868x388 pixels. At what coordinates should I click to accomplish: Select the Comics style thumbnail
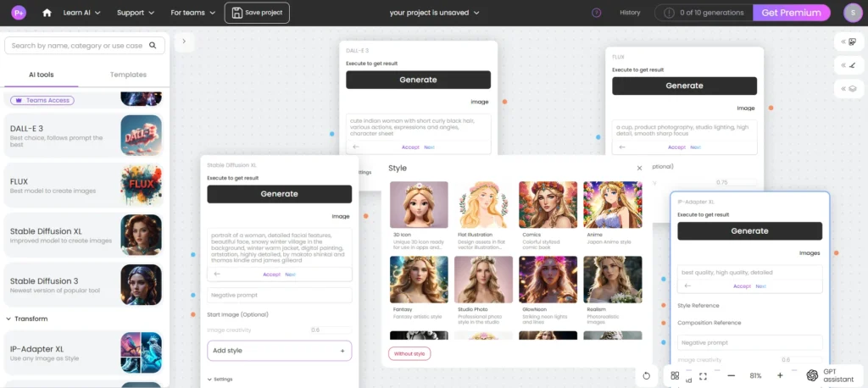[x=548, y=205]
